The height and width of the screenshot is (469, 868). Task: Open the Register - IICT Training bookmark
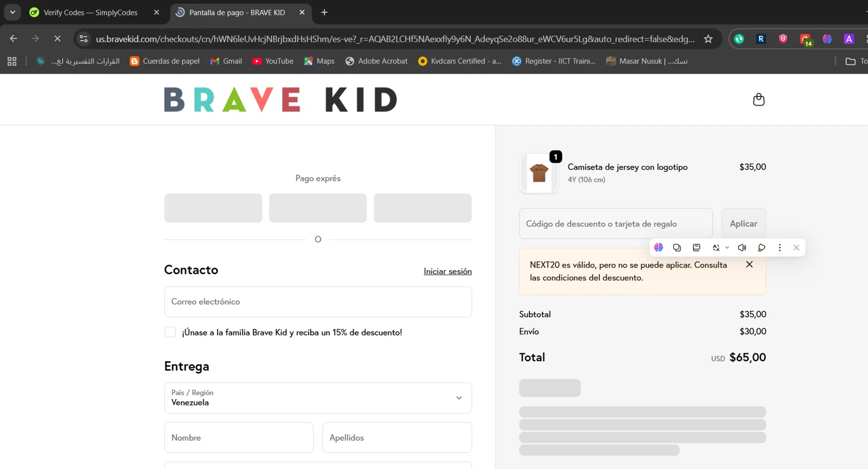(554, 61)
